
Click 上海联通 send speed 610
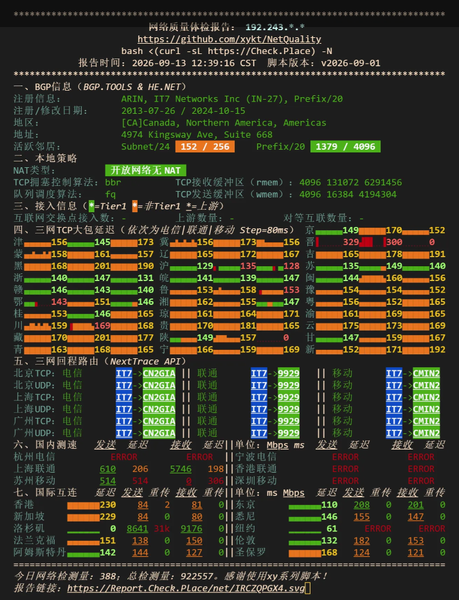coord(108,469)
